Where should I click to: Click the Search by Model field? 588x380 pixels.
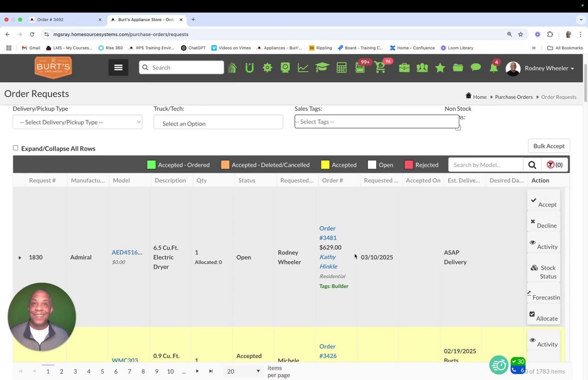[486, 165]
